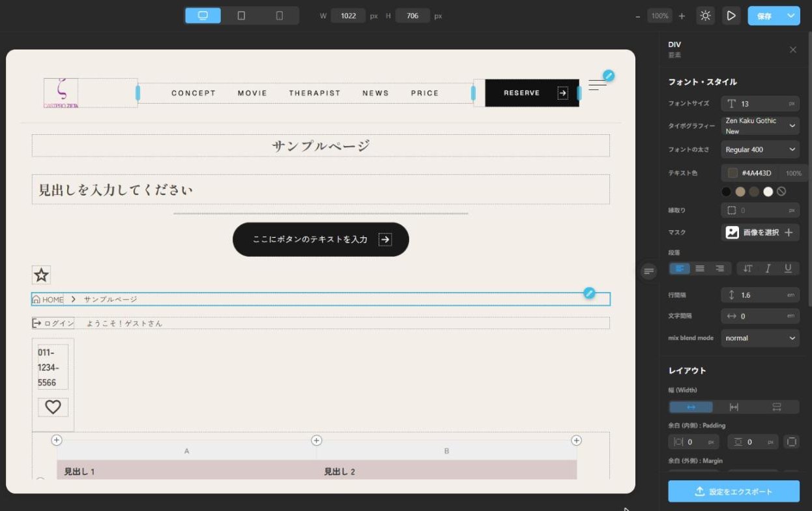Image resolution: width=812 pixels, height=511 pixels.
Task: Click the individual padding sides icon
Action: 791,442
